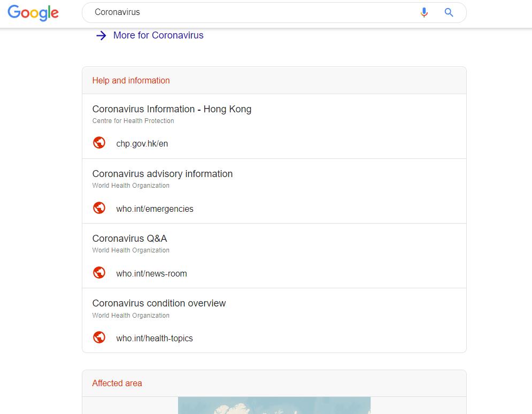The width and height of the screenshot is (532, 414).
Task: Click the magnifying glass search icon
Action: pos(449,13)
